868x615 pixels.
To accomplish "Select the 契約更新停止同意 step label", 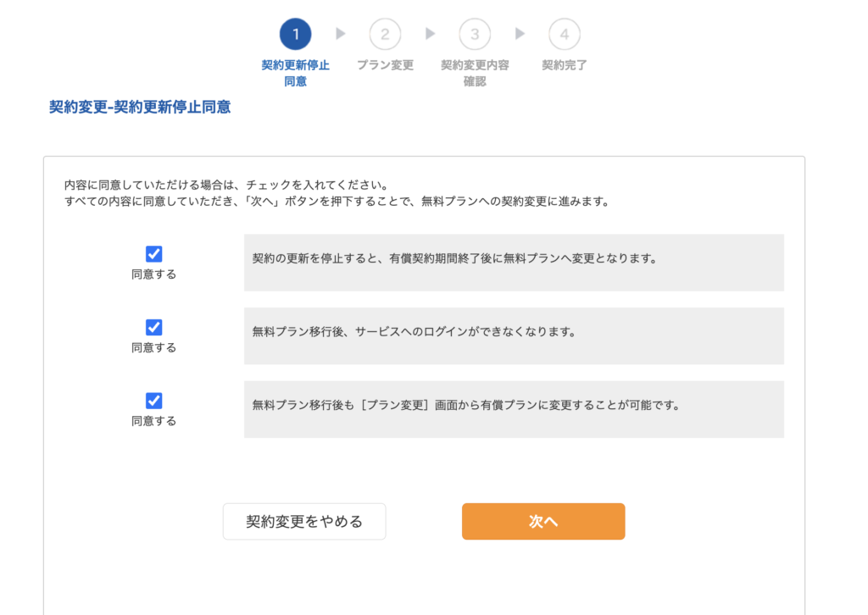I will 295,73.
